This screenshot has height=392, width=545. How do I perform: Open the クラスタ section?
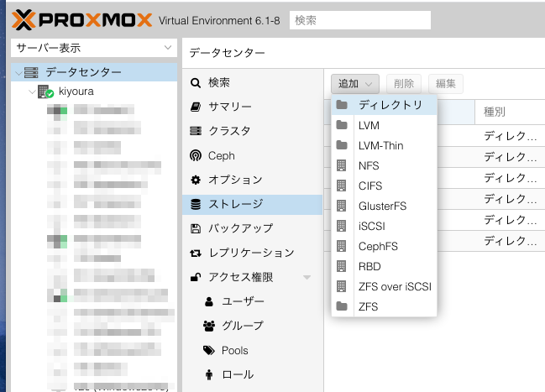click(x=252, y=131)
